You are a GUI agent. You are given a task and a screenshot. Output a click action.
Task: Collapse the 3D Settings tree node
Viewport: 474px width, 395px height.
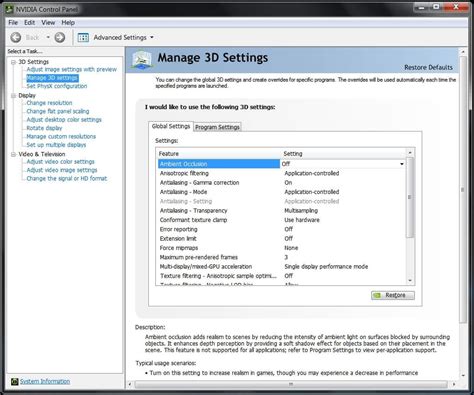(13, 62)
